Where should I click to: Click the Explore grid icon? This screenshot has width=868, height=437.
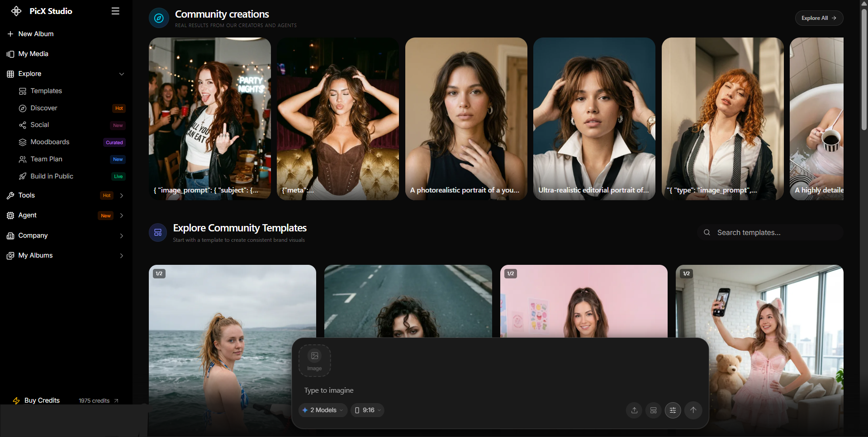click(10, 74)
